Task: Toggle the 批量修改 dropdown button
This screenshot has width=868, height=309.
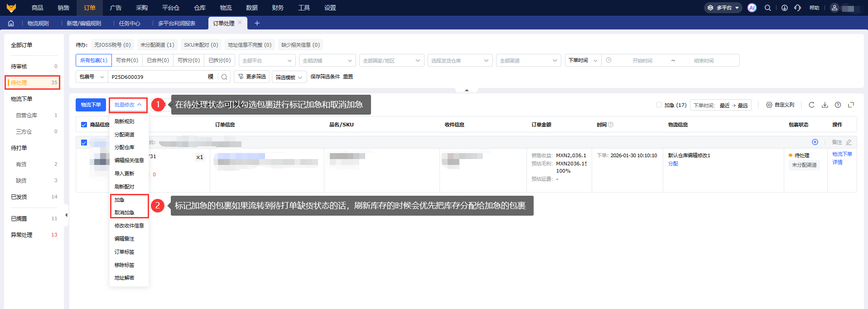Action: [128, 105]
